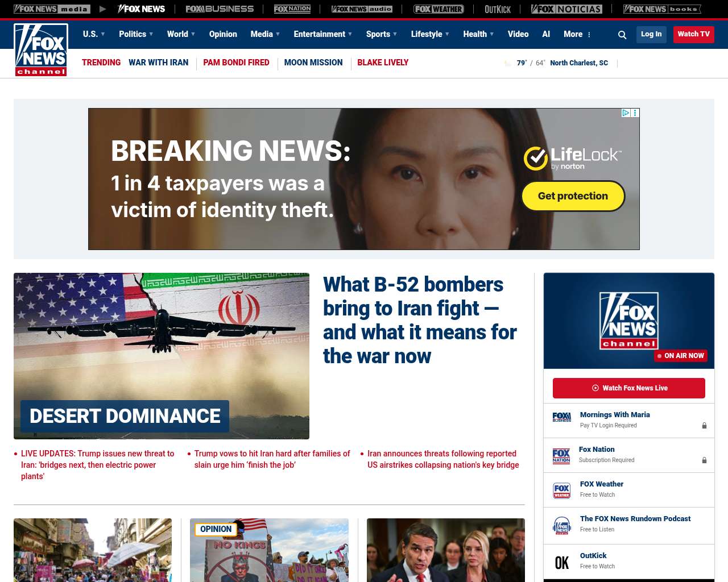Click the AdChoices icon on the banner ad
This screenshot has width=728, height=582.
tap(626, 113)
